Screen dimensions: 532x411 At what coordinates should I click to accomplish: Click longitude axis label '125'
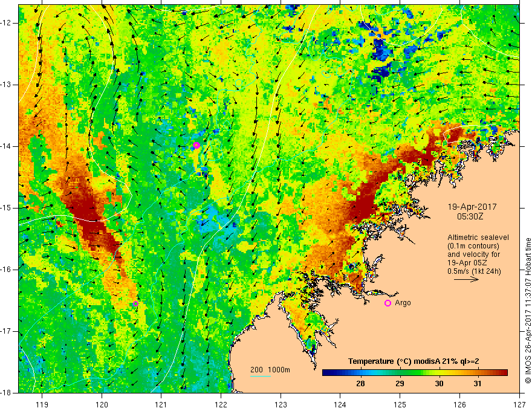[x=400, y=404]
